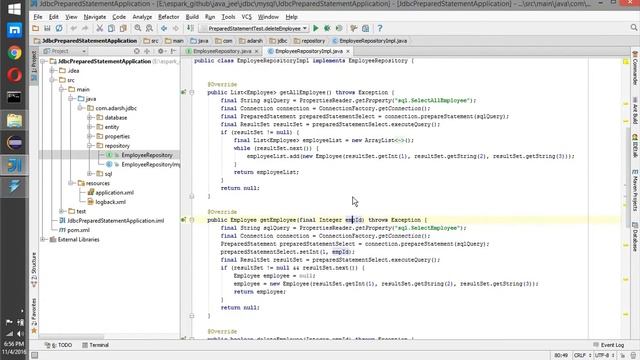
Task: Hide the Project panel with pin icon
Action: pyautogui.click(x=173, y=51)
